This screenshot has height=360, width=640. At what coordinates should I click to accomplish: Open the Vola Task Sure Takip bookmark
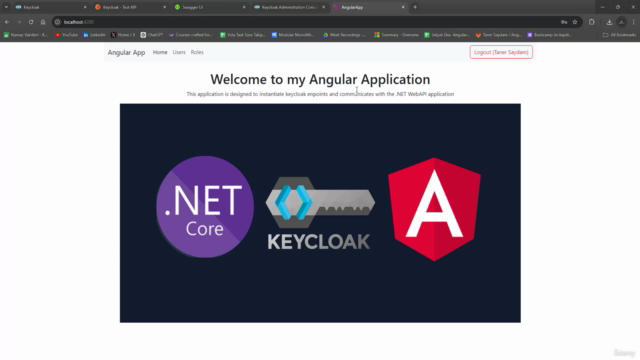pos(243,35)
